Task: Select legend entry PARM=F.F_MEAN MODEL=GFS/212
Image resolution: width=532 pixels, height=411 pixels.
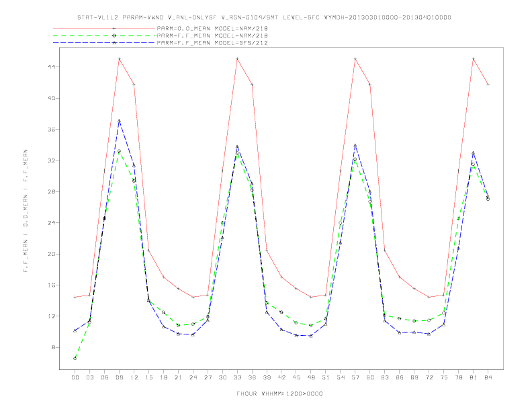Action: pyautogui.click(x=212, y=43)
